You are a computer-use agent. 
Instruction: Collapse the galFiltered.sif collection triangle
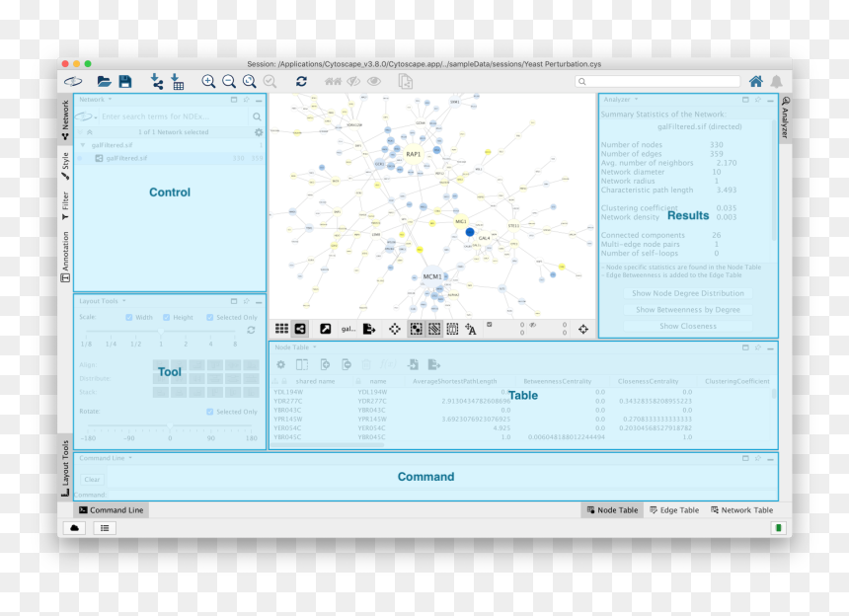click(83, 145)
